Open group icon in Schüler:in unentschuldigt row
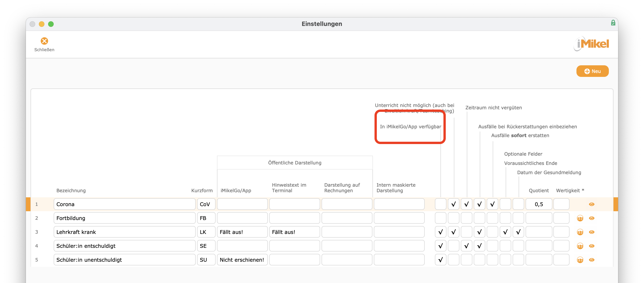 coord(580,260)
